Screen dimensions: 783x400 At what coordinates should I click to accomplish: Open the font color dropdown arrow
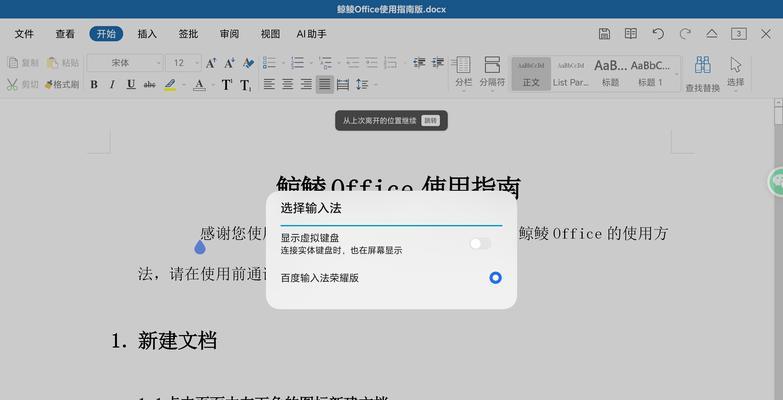pyautogui.click(x=212, y=85)
